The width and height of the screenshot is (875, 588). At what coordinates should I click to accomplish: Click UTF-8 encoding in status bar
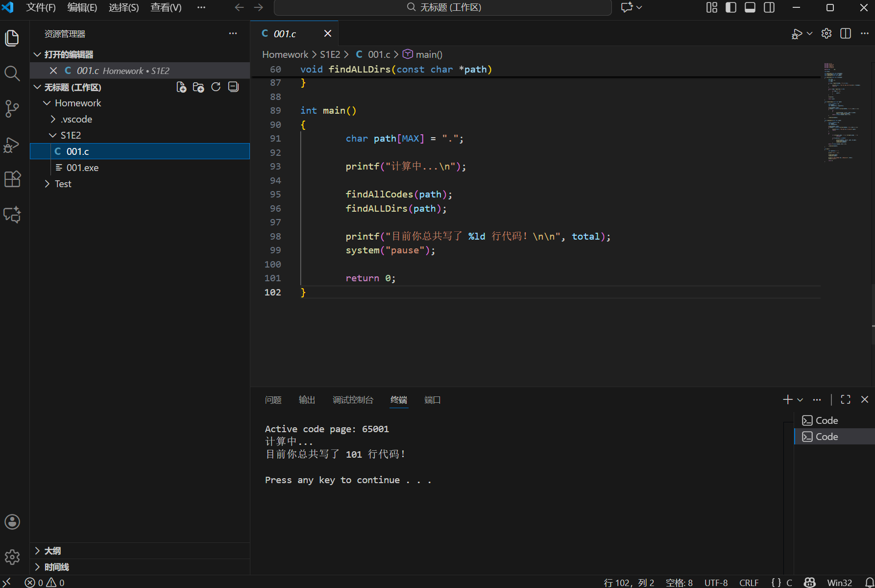[716, 583]
